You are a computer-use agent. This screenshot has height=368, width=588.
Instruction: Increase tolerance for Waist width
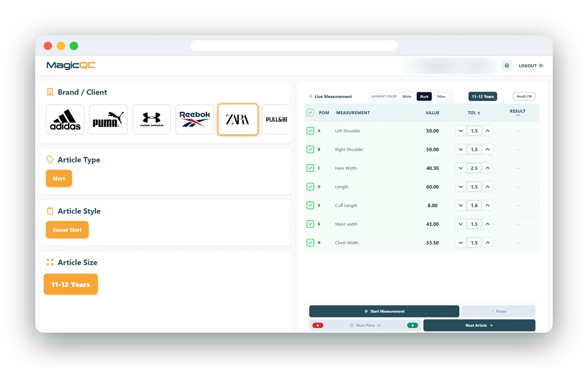coord(488,224)
